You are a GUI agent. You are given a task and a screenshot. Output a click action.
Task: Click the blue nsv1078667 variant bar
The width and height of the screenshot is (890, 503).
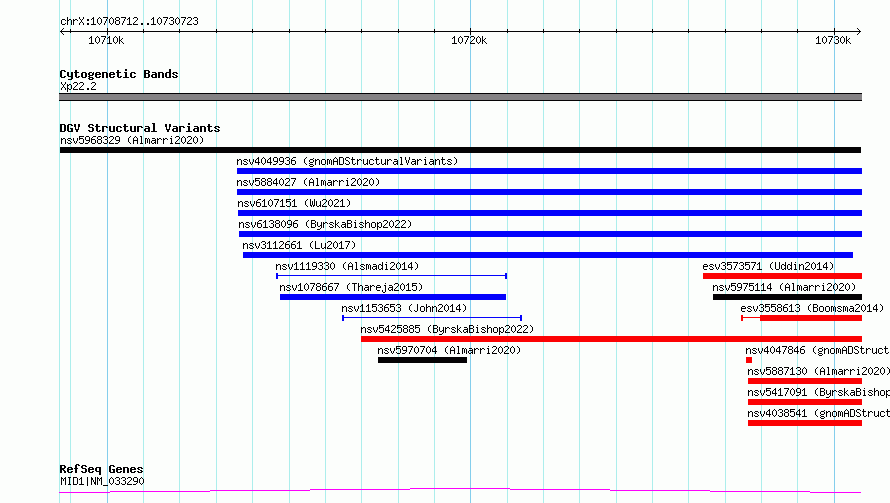click(x=393, y=297)
